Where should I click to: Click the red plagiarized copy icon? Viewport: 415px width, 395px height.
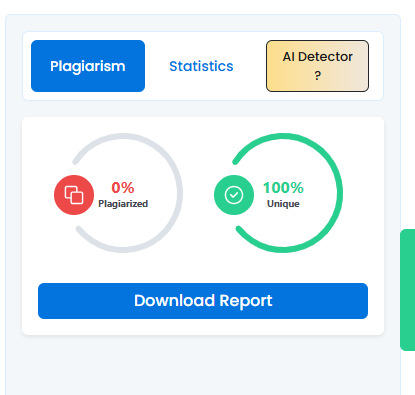tap(74, 195)
